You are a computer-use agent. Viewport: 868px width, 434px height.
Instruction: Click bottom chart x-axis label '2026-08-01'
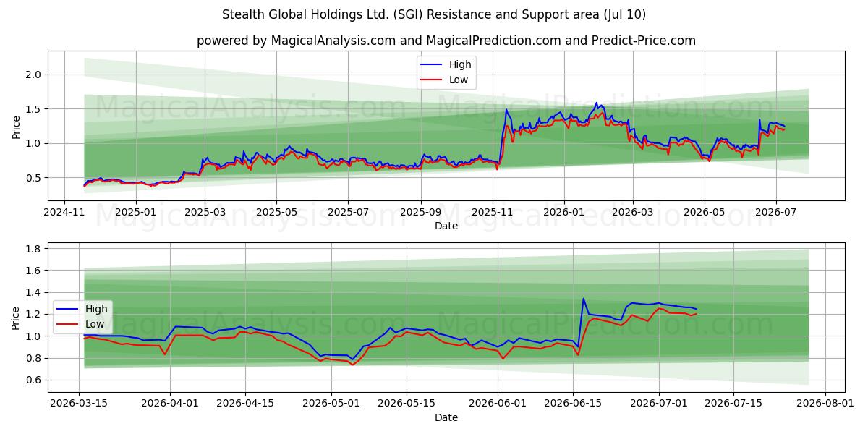point(824,404)
